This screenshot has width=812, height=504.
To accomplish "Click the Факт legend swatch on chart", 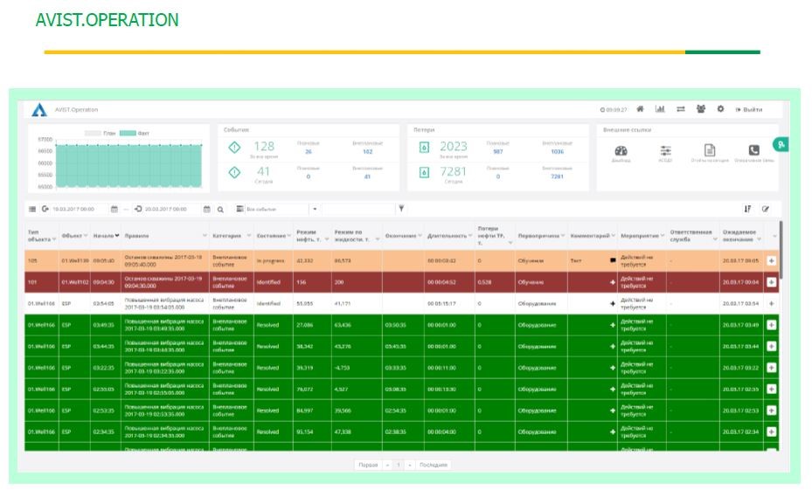I will [128, 133].
